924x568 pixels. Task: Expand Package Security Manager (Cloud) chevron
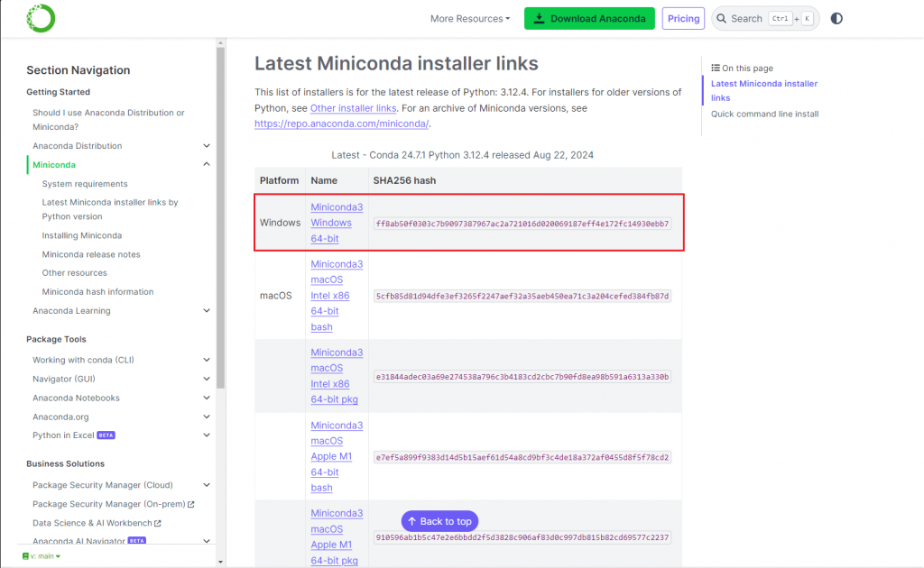207,484
